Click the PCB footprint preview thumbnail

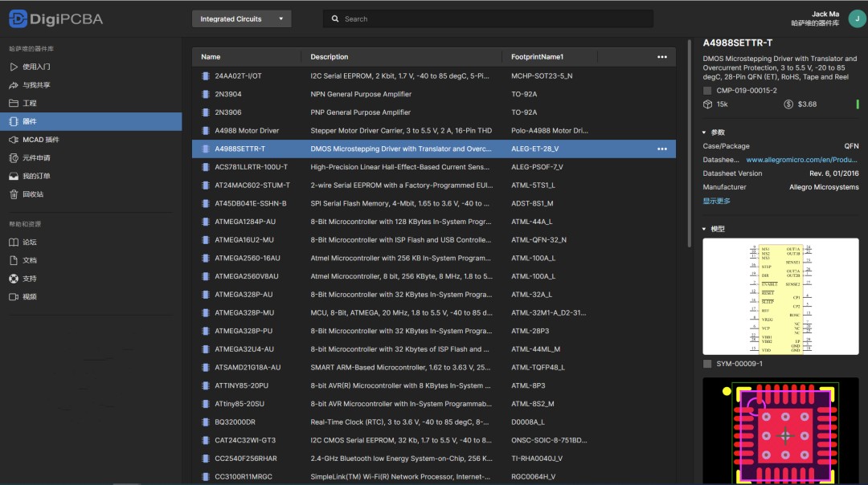tap(780, 431)
